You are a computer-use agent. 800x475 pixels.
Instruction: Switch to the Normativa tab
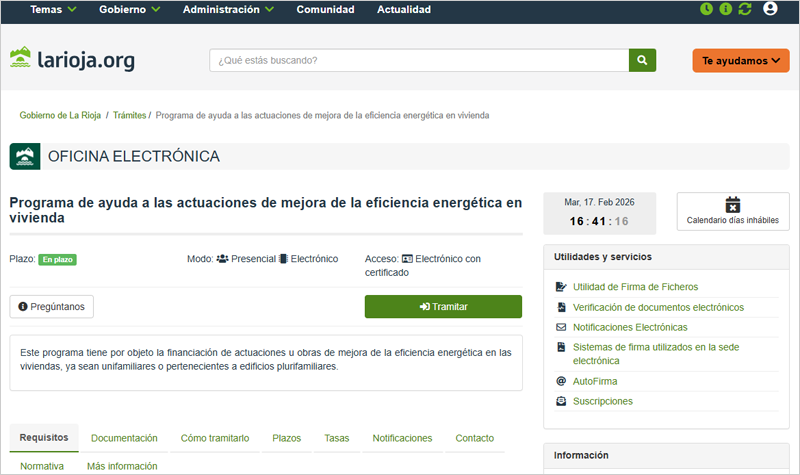42,466
